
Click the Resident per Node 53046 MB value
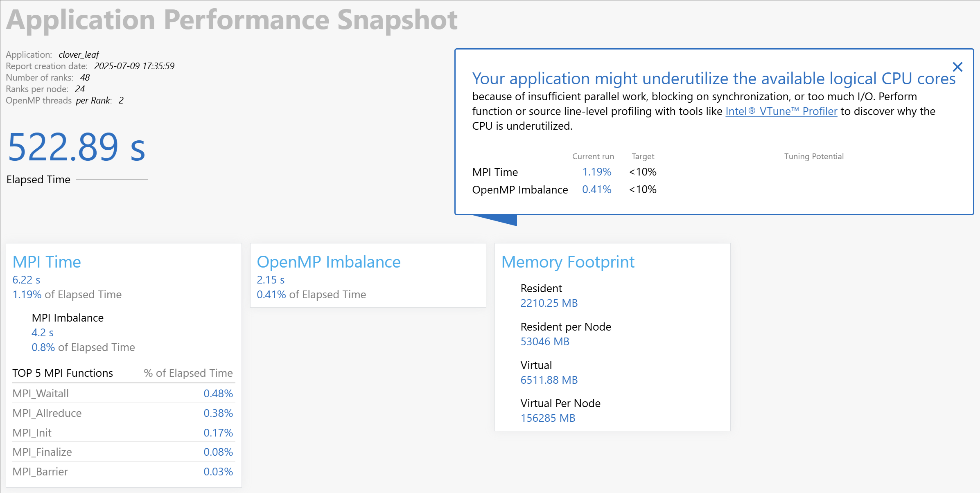[545, 342]
